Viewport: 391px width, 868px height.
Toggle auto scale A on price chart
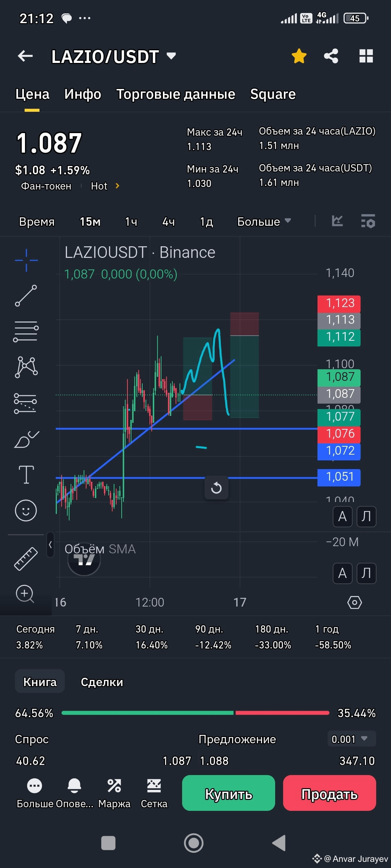342,516
